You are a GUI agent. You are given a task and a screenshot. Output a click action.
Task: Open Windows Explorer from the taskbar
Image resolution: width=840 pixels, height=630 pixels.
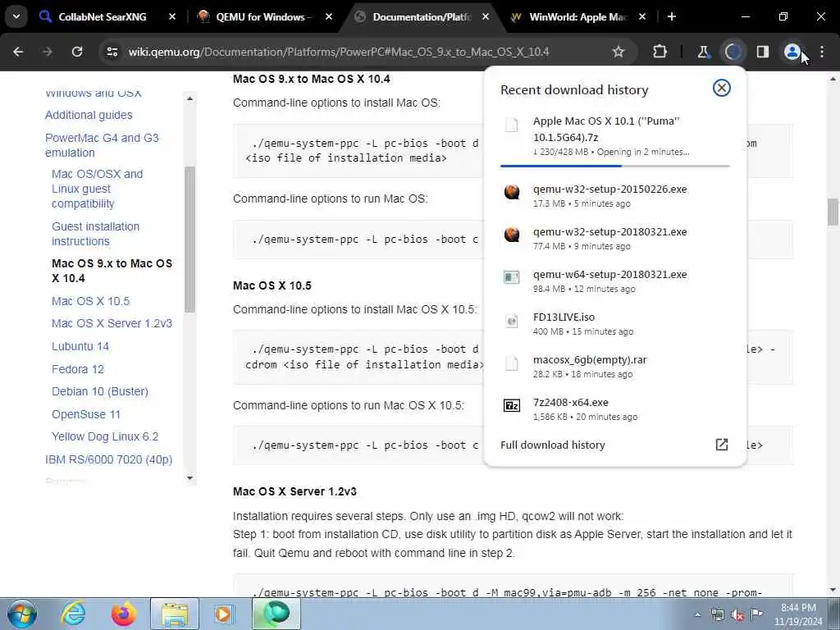pos(175,614)
